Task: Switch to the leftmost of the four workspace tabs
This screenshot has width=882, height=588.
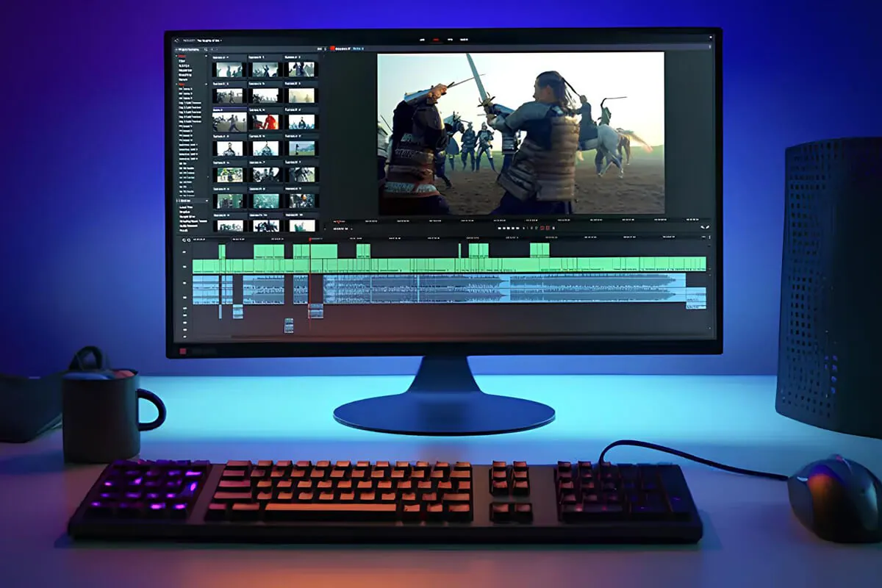Action: point(422,40)
